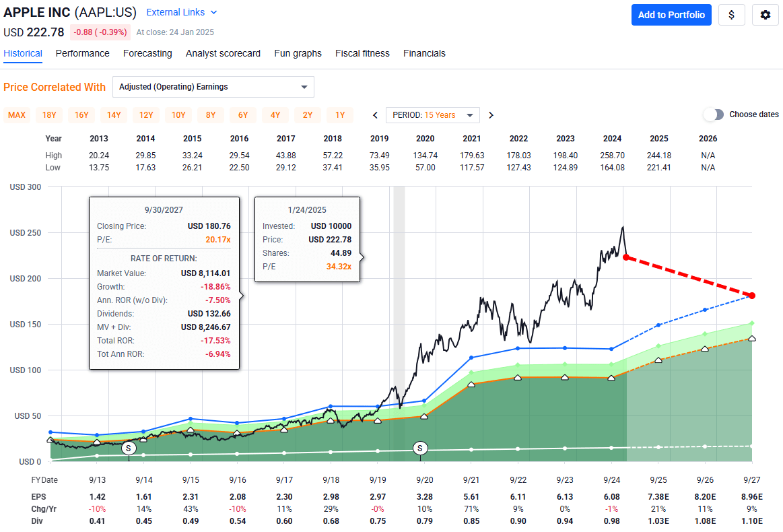Open the currency selector dollar icon
The height and width of the screenshot is (532, 783).
point(732,15)
